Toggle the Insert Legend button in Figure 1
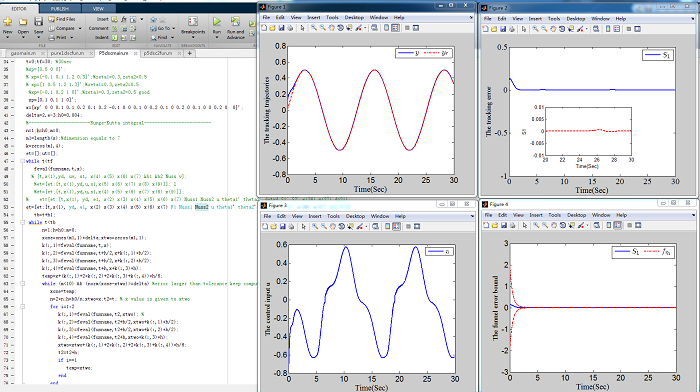The height and width of the screenshot is (392, 700). click(395, 28)
